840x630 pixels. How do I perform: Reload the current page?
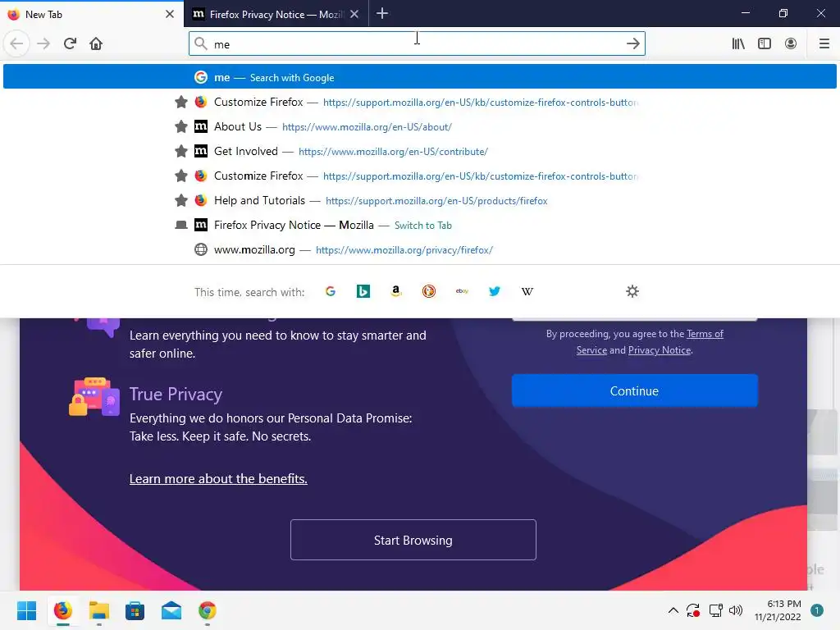70,43
